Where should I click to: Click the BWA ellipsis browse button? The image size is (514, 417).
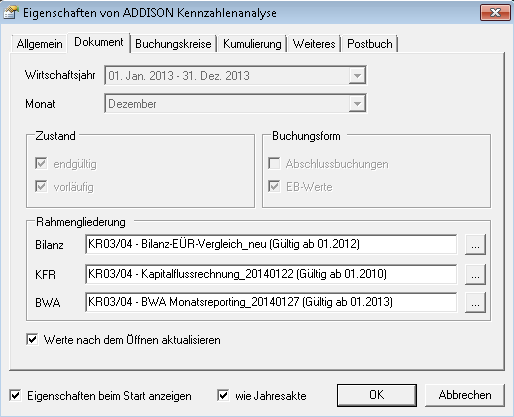[475, 302]
